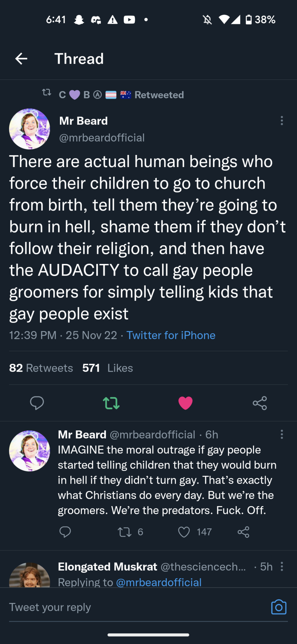Toggle retweet on the main tweet

click(111, 402)
